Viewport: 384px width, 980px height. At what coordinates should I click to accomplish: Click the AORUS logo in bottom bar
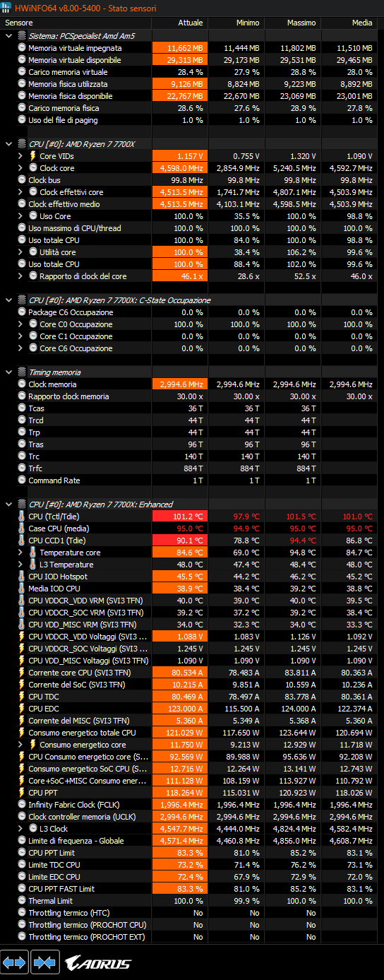tap(97, 963)
